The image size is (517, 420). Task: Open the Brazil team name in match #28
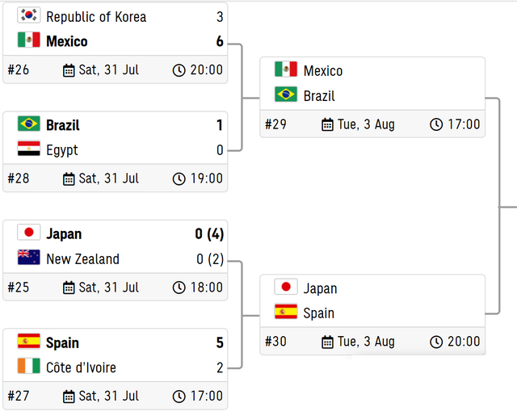click(63, 125)
